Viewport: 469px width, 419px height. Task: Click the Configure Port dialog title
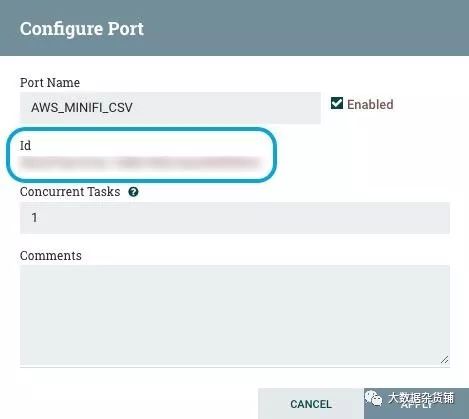tap(82, 29)
